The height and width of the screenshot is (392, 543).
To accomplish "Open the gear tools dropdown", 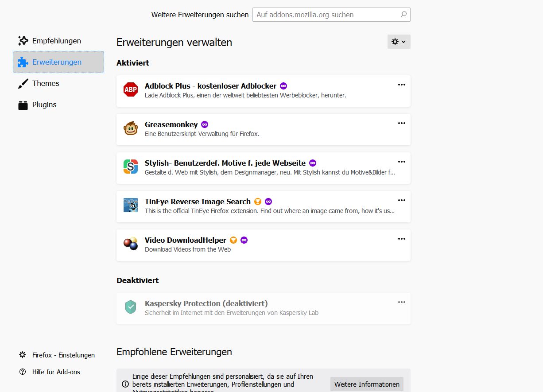I will point(399,42).
